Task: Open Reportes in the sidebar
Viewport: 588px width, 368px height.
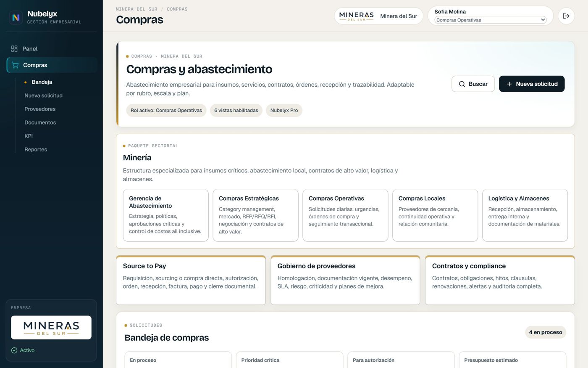Action: (36, 149)
